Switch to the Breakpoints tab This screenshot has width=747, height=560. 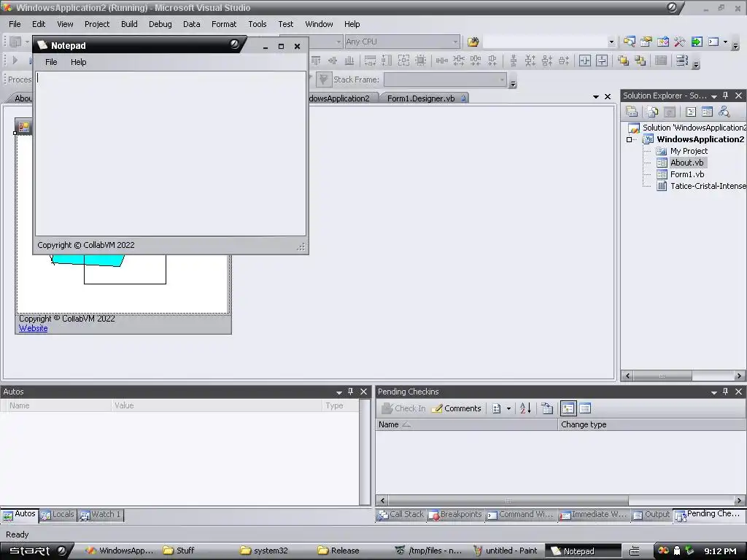pyautogui.click(x=455, y=514)
